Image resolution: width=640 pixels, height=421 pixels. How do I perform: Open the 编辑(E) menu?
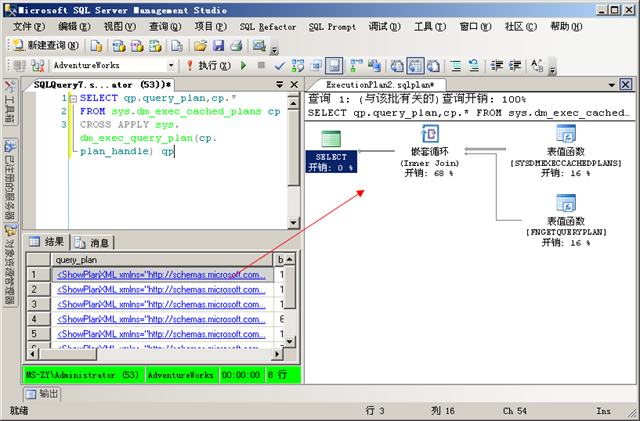pyautogui.click(x=74, y=27)
